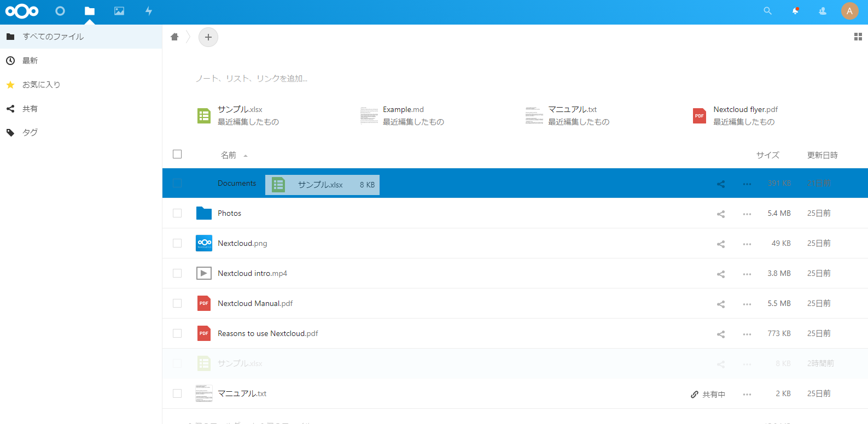
Task: Share the Photos folder via share icon
Action: (x=721, y=214)
